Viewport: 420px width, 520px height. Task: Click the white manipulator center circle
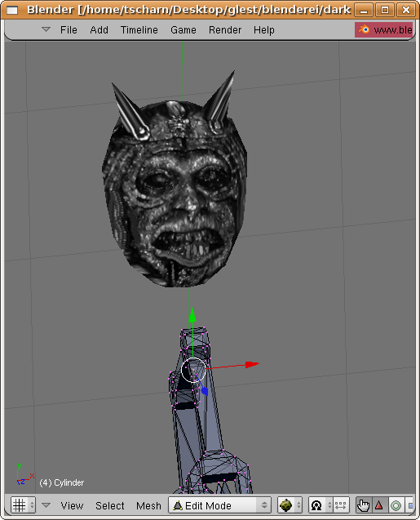click(x=193, y=370)
